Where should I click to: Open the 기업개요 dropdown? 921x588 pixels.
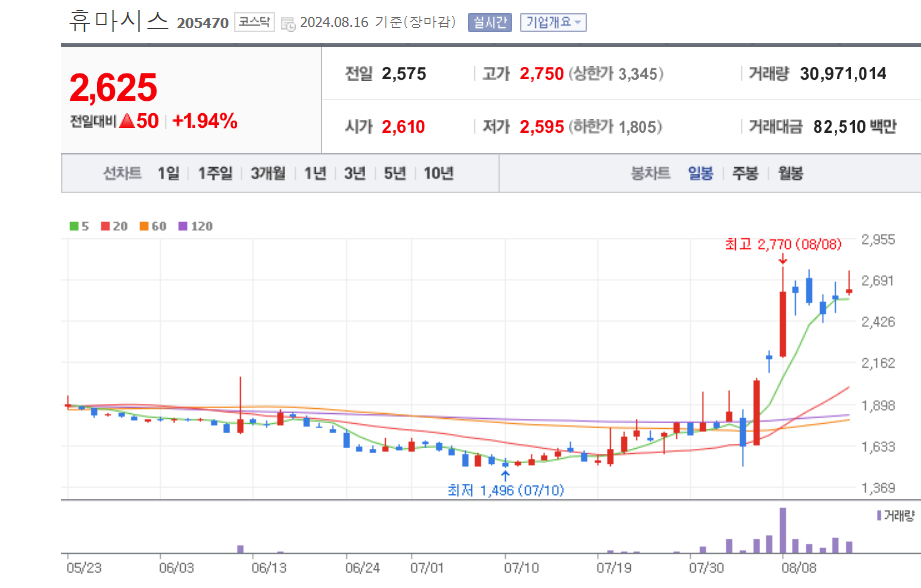tap(553, 22)
